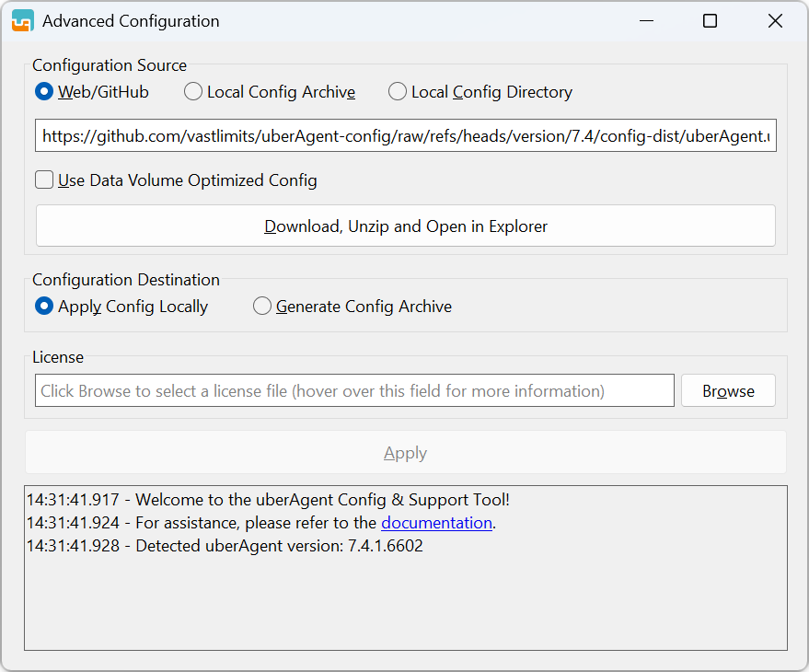Viewport: 809px width, 672px height.
Task: Close the Advanced Configuration dialog
Action: click(774, 20)
